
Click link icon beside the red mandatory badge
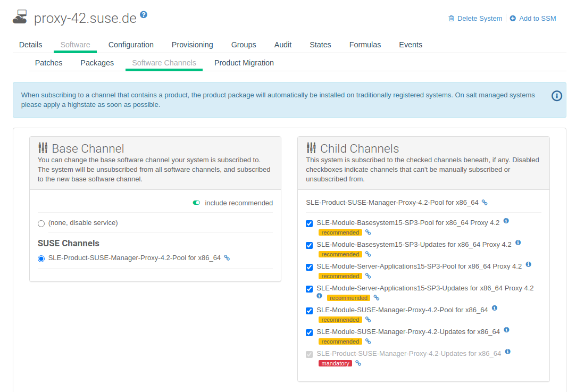pos(358,363)
